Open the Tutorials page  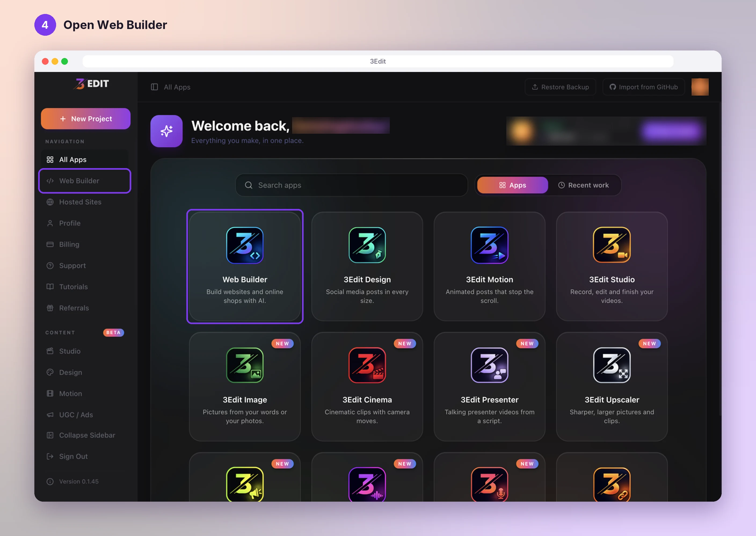[x=85, y=287]
